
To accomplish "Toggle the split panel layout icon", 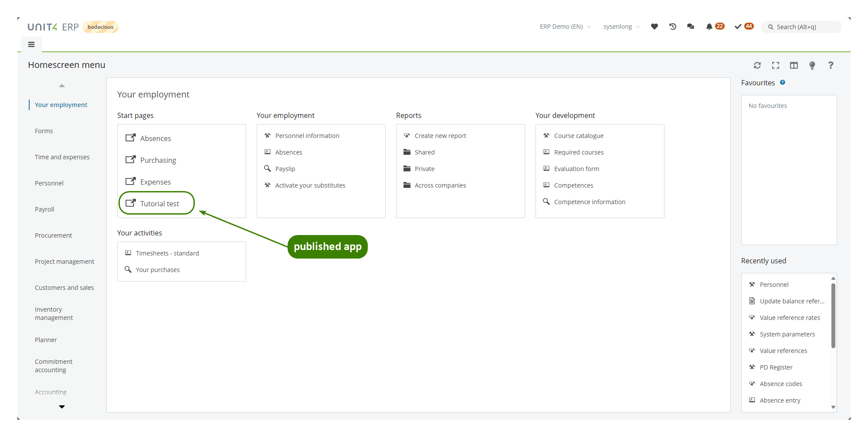I will [794, 65].
